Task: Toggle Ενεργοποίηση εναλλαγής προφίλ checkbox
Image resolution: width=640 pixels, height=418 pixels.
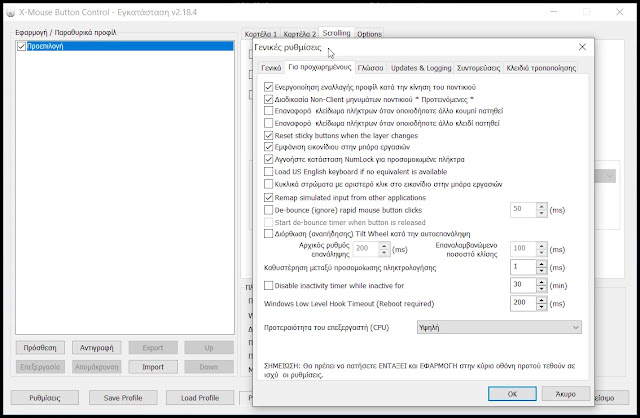Action: coord(268,87)
